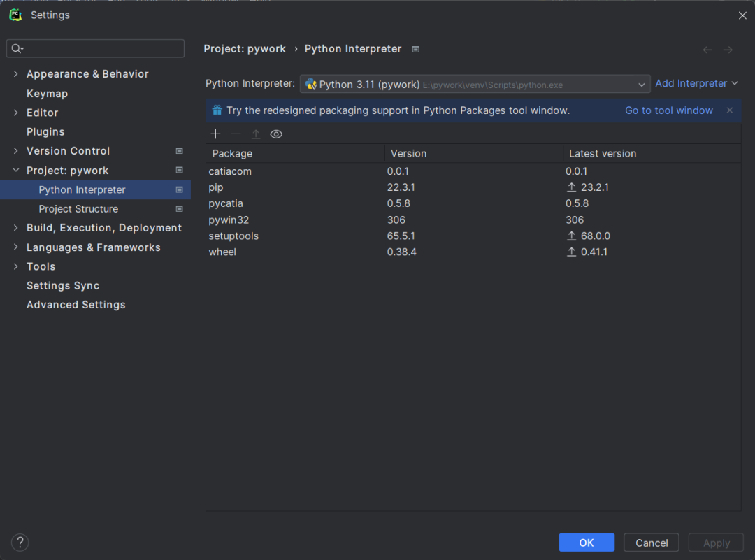Click the OK button
755x560 pixels.
point(587,543)
